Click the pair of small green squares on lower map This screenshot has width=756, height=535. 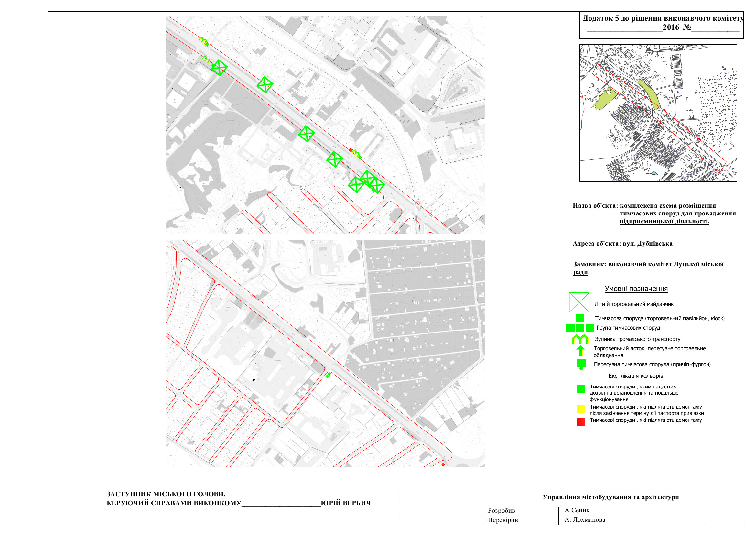328,375
